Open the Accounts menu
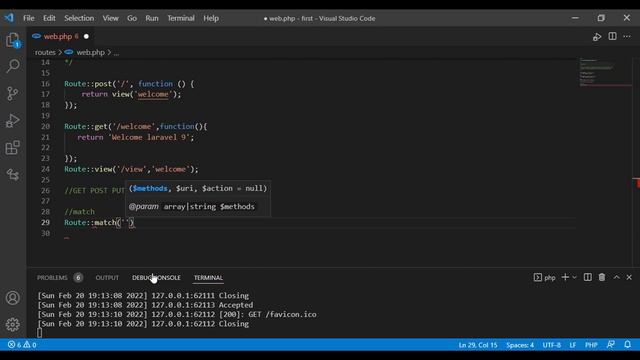This screenshot has width=640, height=360. click(x=13, y=298)
